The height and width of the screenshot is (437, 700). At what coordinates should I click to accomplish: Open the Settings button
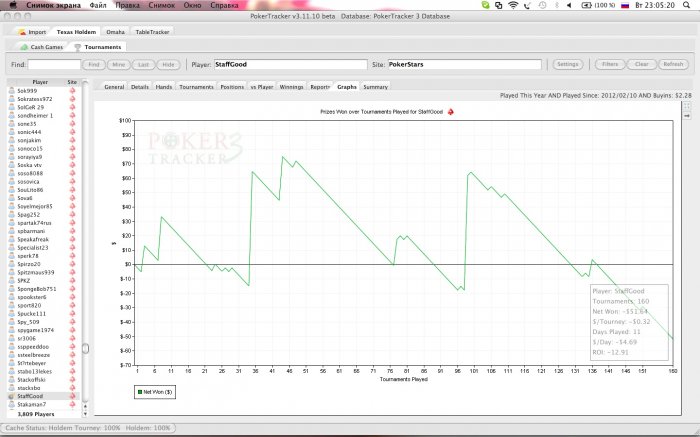567,65
